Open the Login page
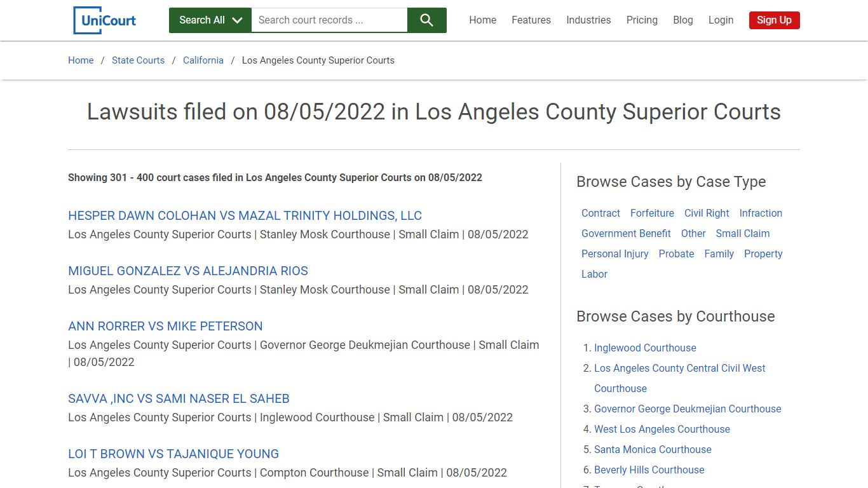The image size is (868, 488). pos(721,20)
